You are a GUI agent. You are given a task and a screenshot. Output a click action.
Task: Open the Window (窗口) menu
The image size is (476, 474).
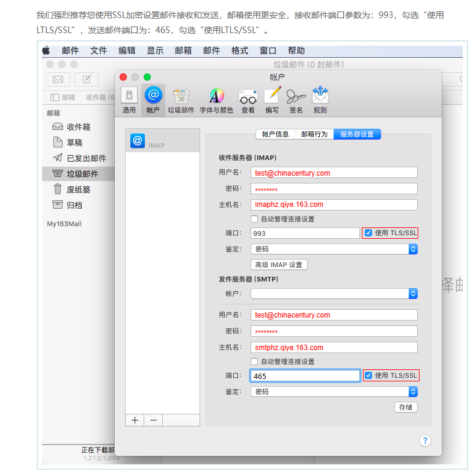[268, 51]
